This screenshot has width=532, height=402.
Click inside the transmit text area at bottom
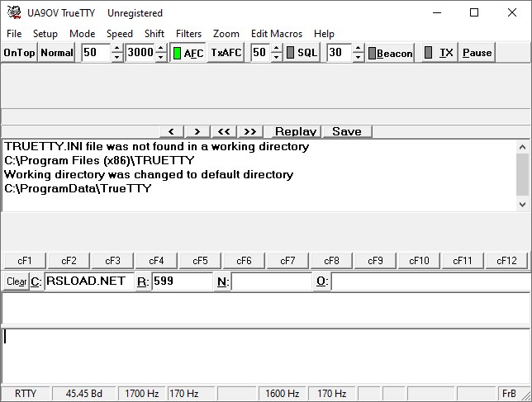[266, 356]
